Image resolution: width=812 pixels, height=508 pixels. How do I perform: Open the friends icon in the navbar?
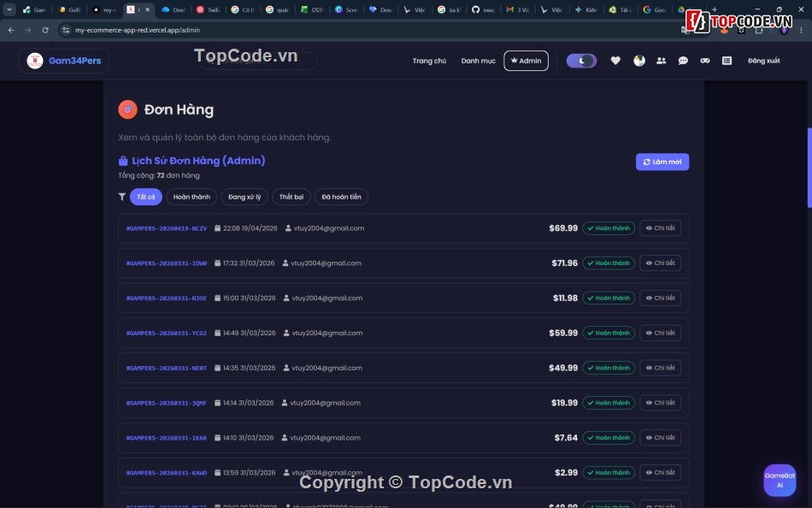coord(662,61)
